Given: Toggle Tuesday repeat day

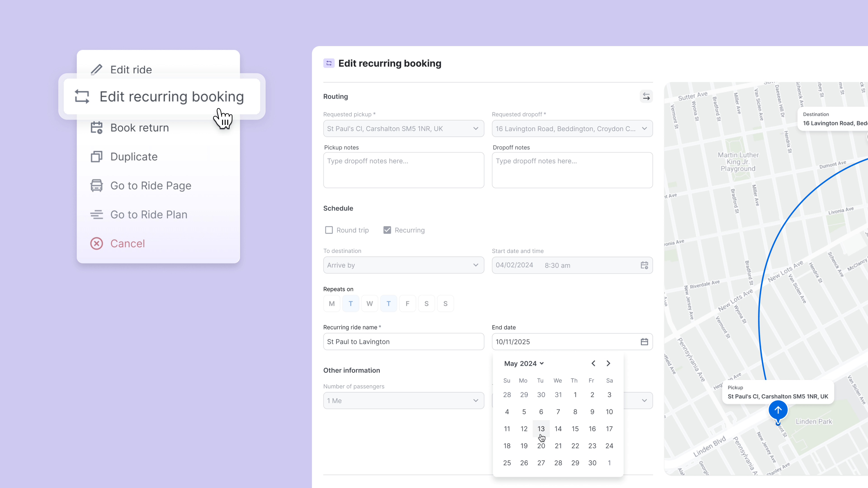Looking at the screenshot, I should [351, 304].
